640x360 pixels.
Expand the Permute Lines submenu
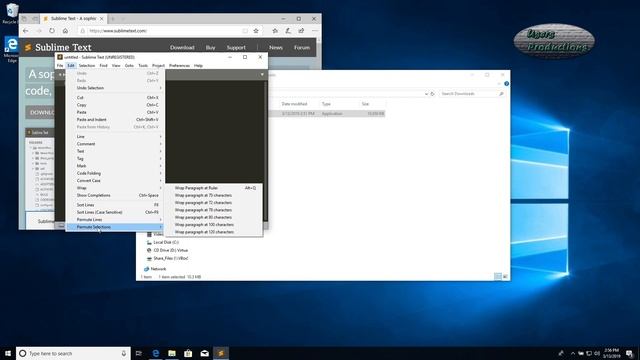[116, 220]
